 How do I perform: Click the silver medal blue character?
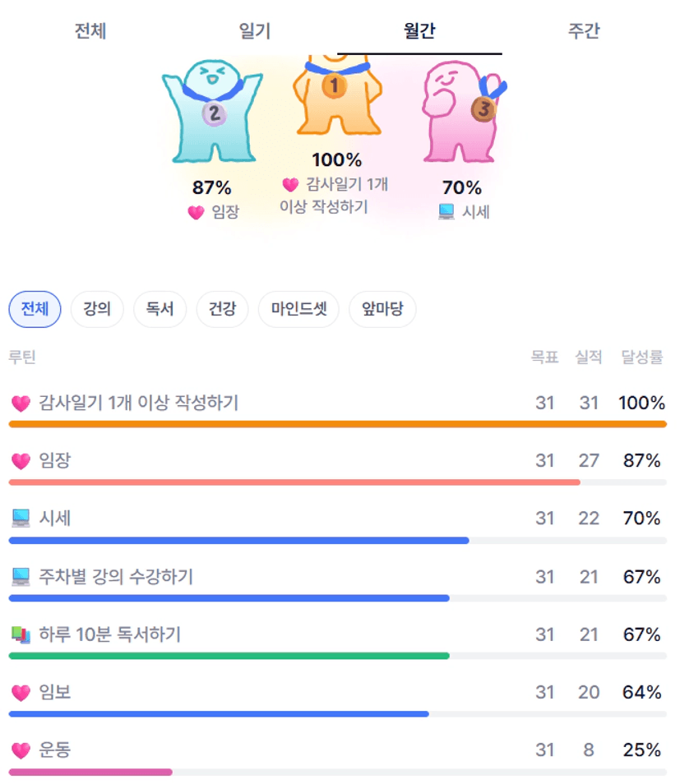point(212,113)
